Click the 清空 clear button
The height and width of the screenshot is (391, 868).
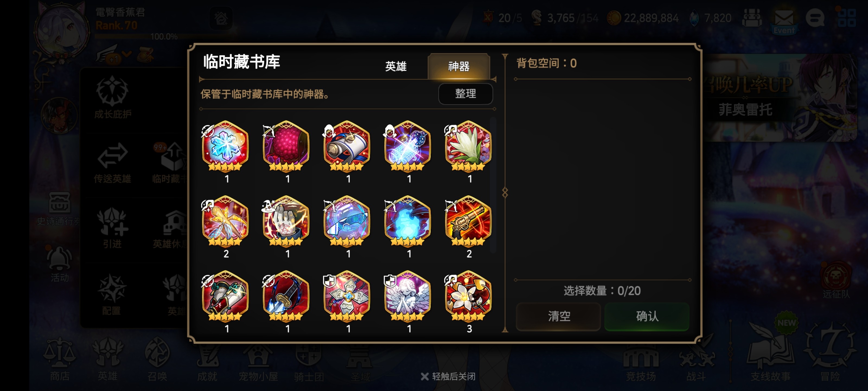558,316
